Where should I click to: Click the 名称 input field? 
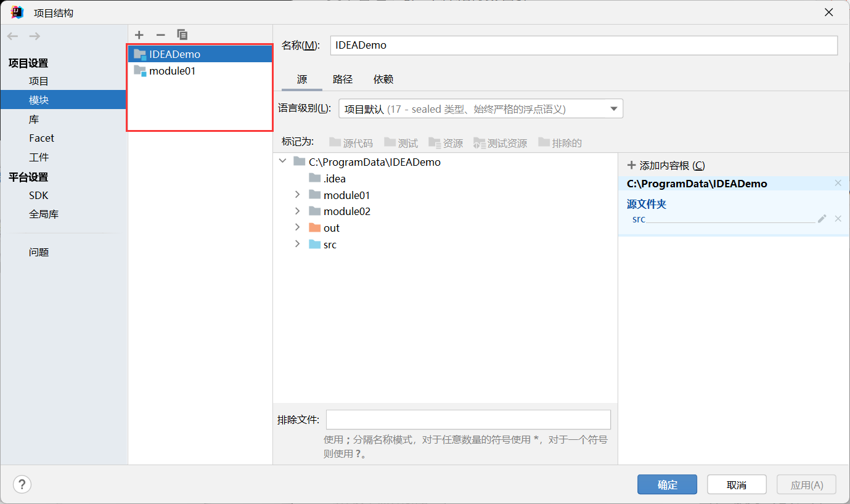pos(584,46)
